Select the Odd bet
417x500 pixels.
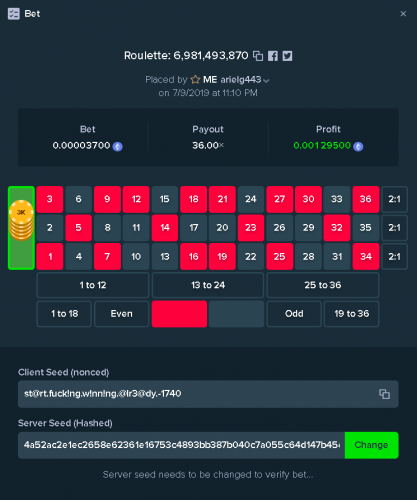[x=294, y=314]
